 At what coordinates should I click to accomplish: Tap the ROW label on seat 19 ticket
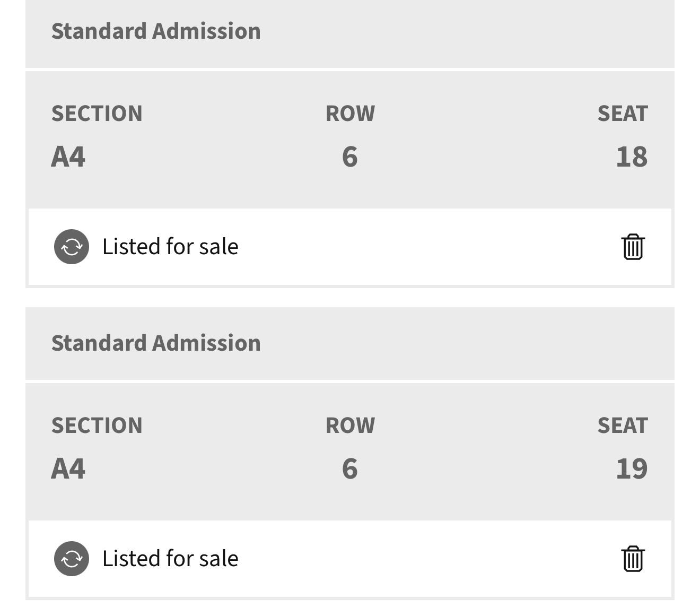350,426
